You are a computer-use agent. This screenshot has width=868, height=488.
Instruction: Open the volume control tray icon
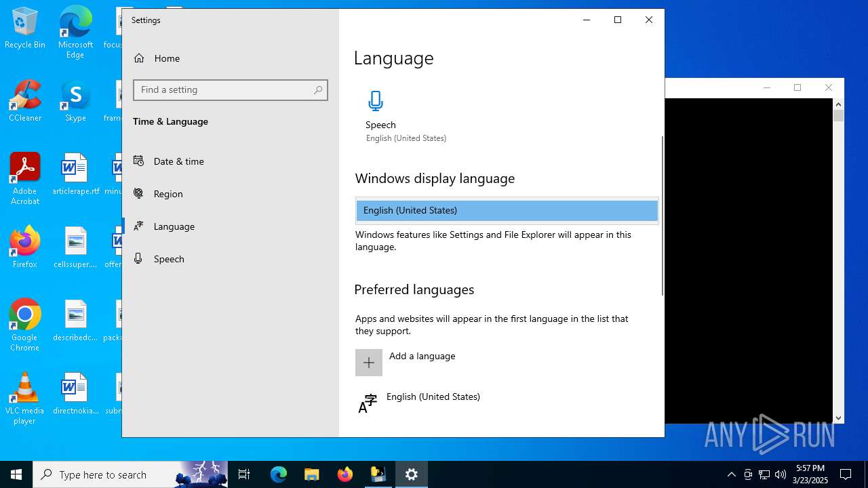781,474
